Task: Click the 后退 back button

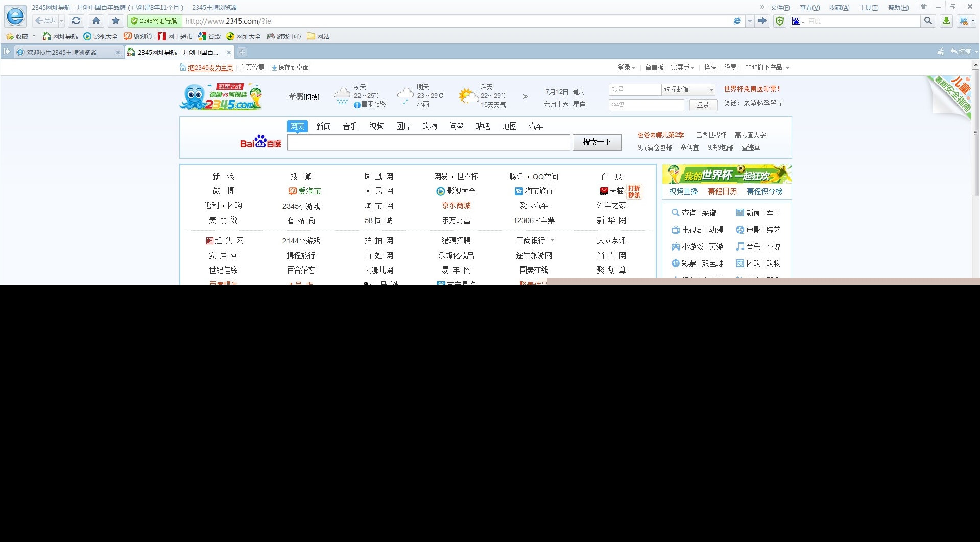Action: [45, 21]
